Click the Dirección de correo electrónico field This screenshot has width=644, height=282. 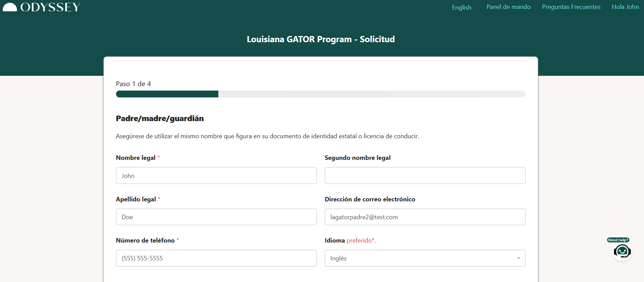tap(425, 217)
